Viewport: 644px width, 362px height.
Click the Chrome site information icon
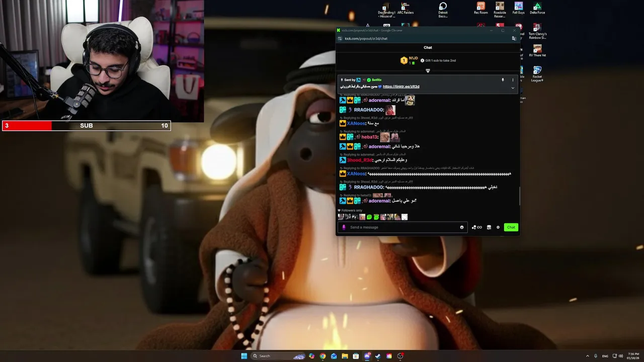point(341,38)
